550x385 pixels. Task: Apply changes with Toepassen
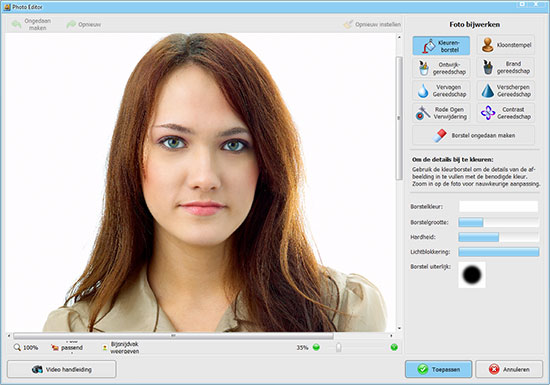(438, 369)
